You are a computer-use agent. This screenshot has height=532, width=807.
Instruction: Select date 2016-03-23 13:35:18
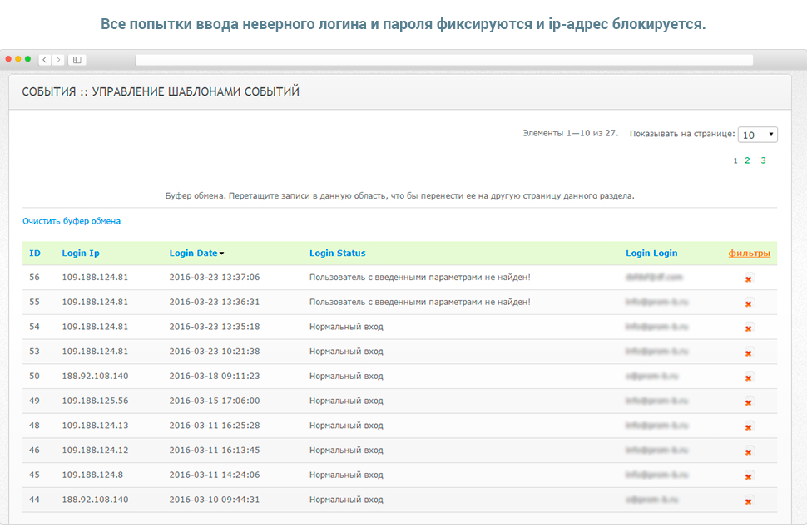pyautogui.click(x=215, y=327)
